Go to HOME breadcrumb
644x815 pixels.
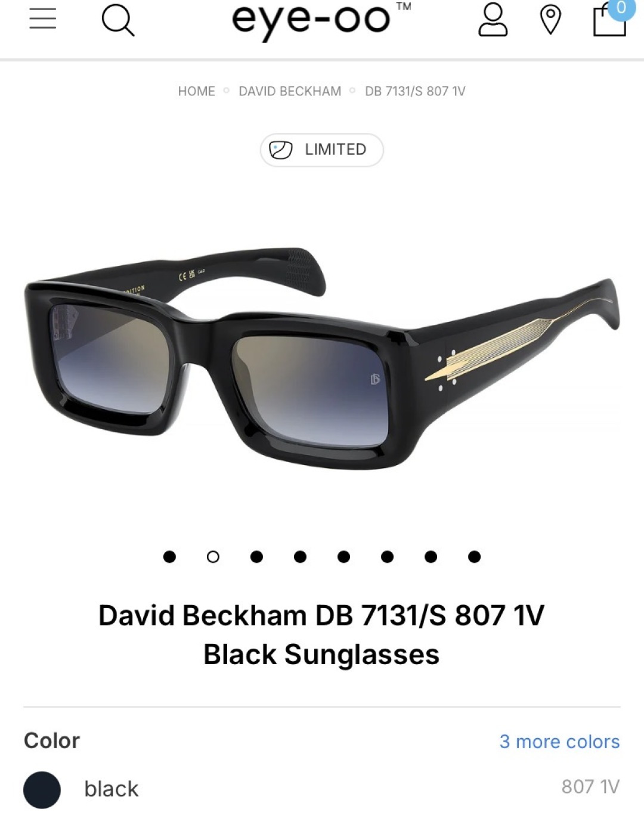[196, 91]
